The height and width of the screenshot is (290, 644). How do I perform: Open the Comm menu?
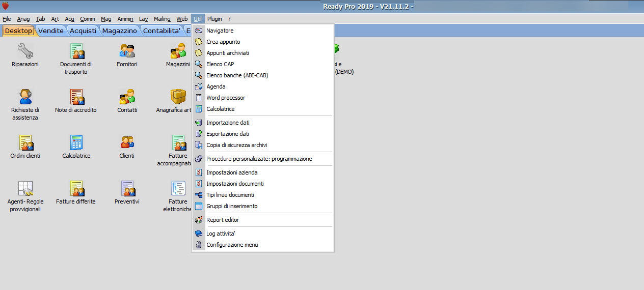[x=88, y=19]
